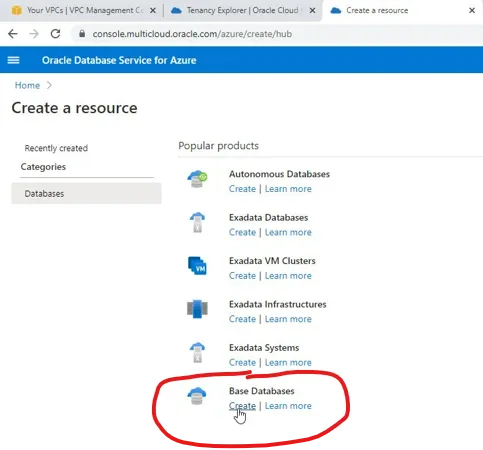
Task: Open Learn more for Exadata Systems
Action: tap(288, 362)
